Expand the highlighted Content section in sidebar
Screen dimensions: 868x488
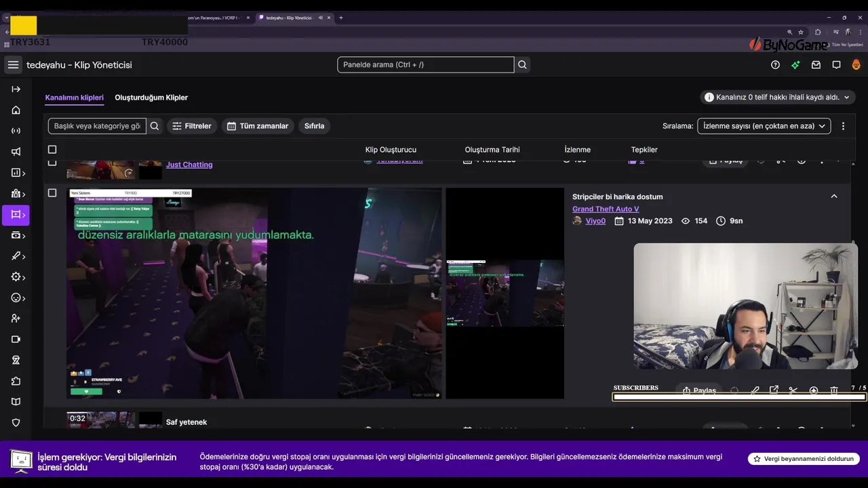[16, 215]
